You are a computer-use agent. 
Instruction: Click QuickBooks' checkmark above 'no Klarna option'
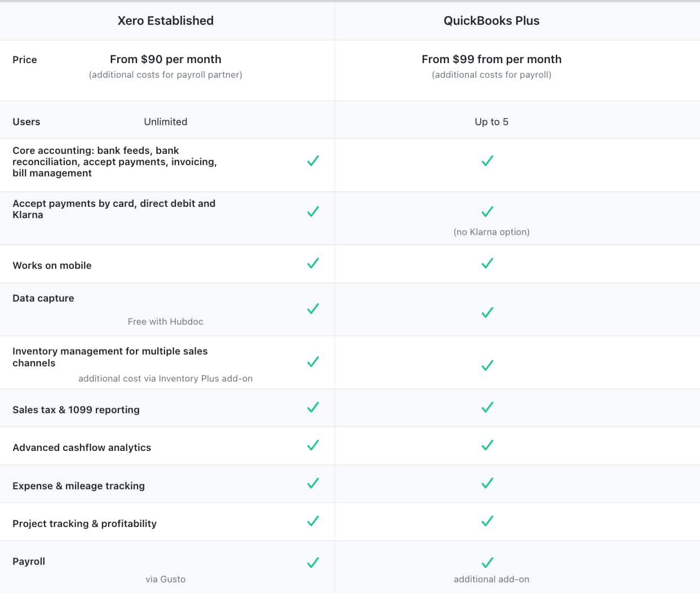(x=488, y=212)
